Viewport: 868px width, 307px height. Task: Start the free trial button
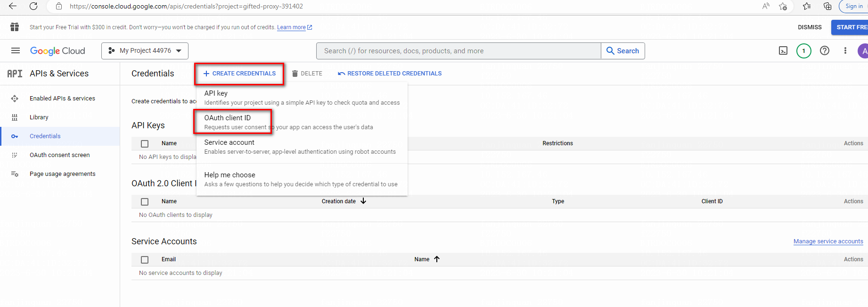[x=850, y=27]
